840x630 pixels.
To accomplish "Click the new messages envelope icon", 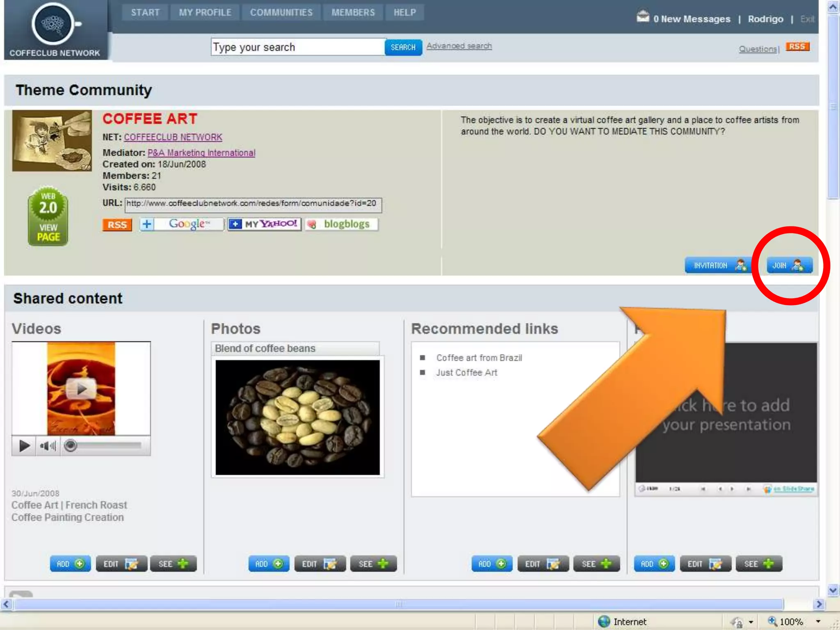I will 642,17.
